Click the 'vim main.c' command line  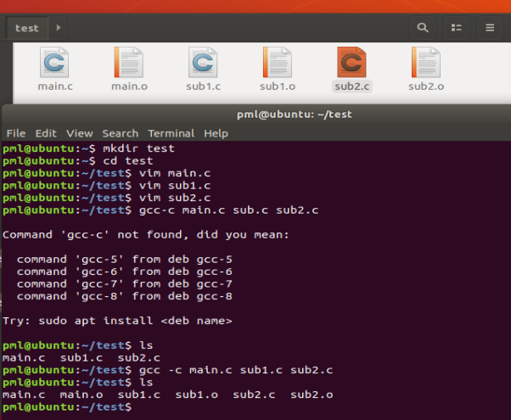[107, 173]
